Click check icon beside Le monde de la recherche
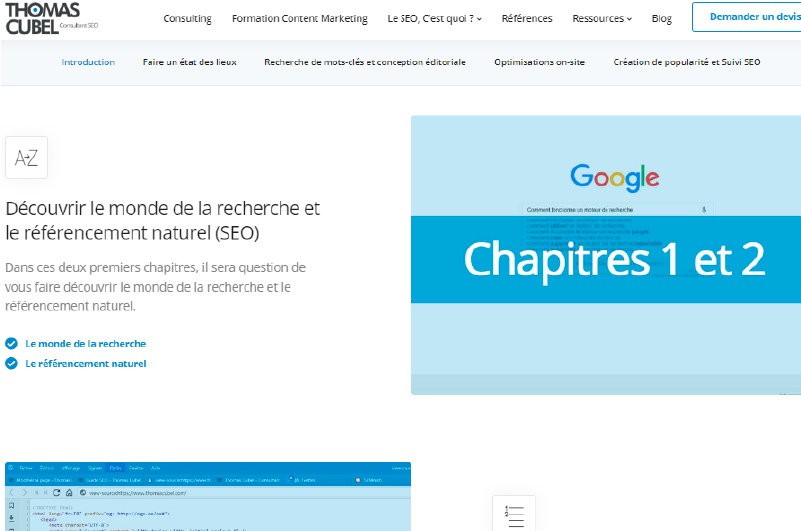The image size is (801, 531). pos(11,343)
